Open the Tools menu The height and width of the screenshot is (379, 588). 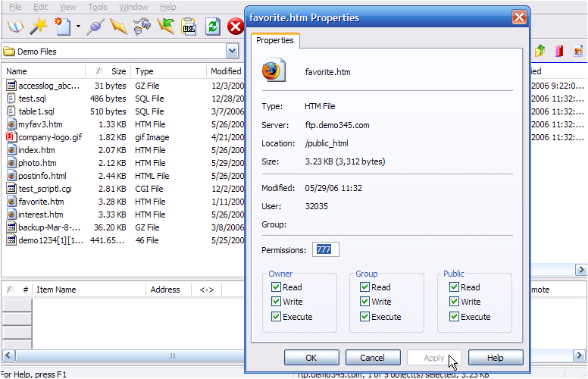pos(97,7)
